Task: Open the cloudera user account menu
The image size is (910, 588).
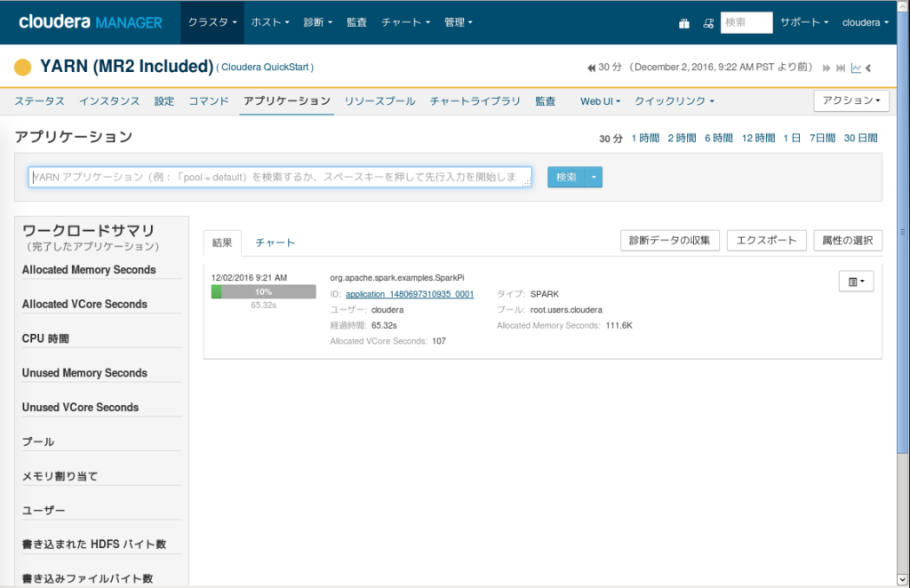Action: coord(866,22)
